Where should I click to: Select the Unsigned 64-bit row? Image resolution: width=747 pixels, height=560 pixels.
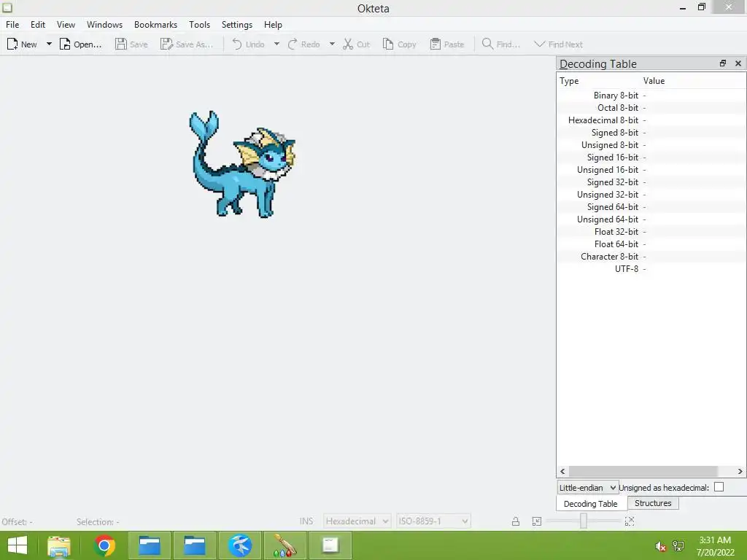click(651, 219)
